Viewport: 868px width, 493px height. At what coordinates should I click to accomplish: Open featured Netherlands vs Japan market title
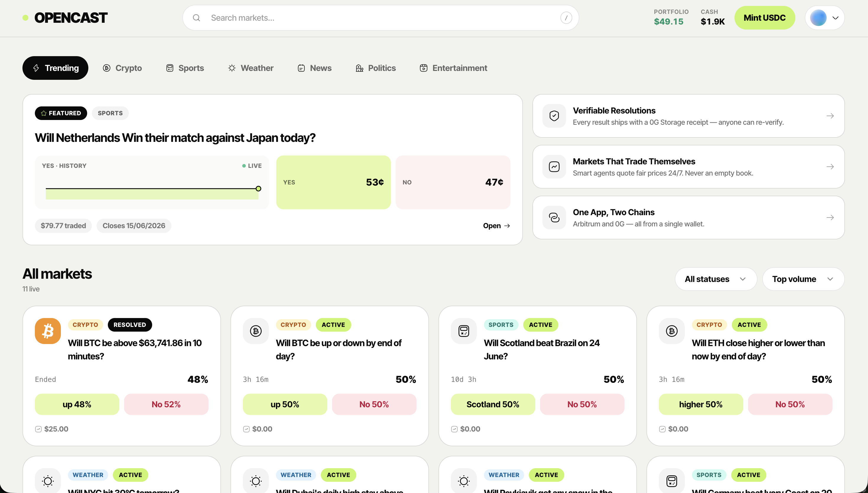[x=175, y=138]
